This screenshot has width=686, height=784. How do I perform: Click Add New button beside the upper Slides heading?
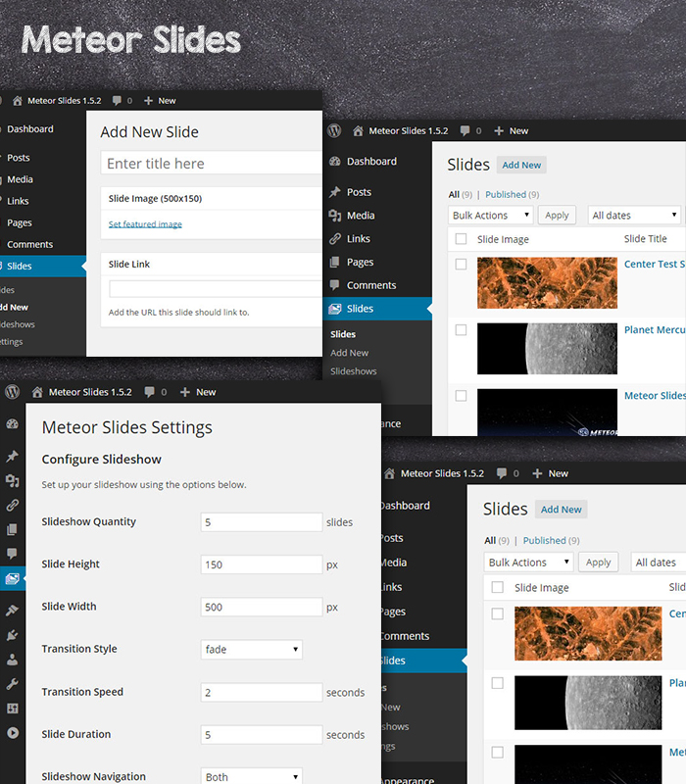coord(521,165)
